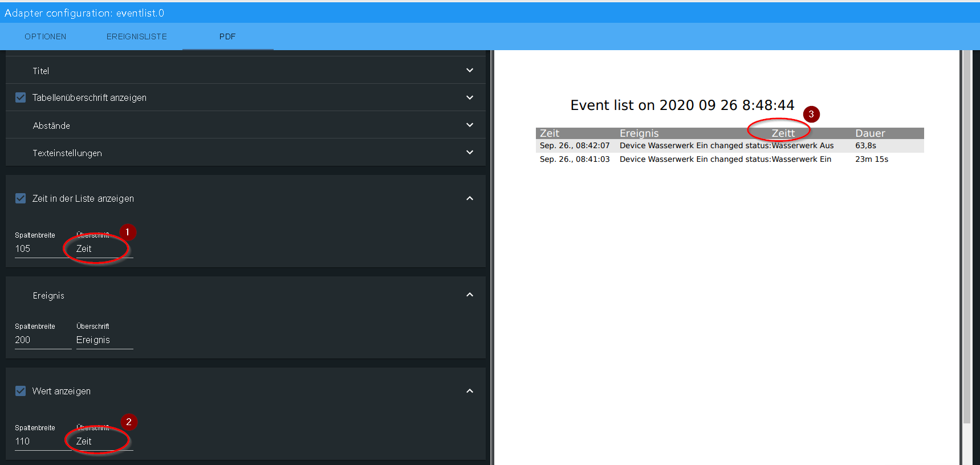Viewport: 980px width, 465px height.
Task: Click the 'Adapter configuration: eventlist.0' title
Action: [x=84, y=13]
